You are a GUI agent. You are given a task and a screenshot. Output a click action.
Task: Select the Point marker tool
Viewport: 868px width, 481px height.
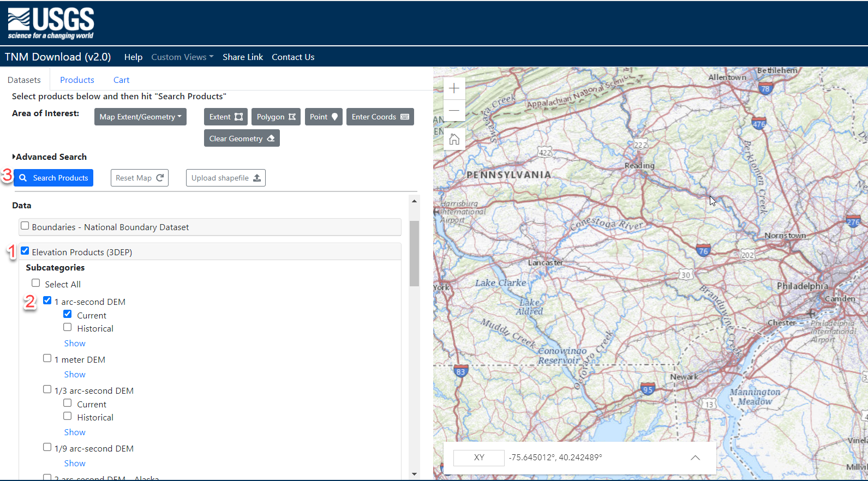pos(324,117)
